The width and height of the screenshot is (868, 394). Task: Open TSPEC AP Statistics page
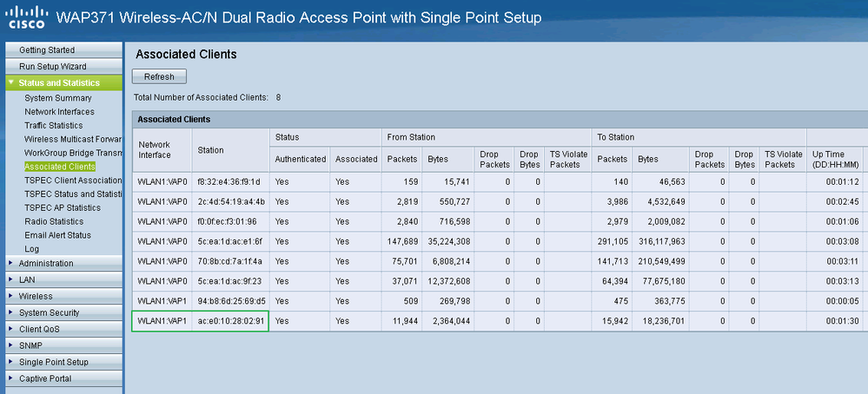click(63, 207)
